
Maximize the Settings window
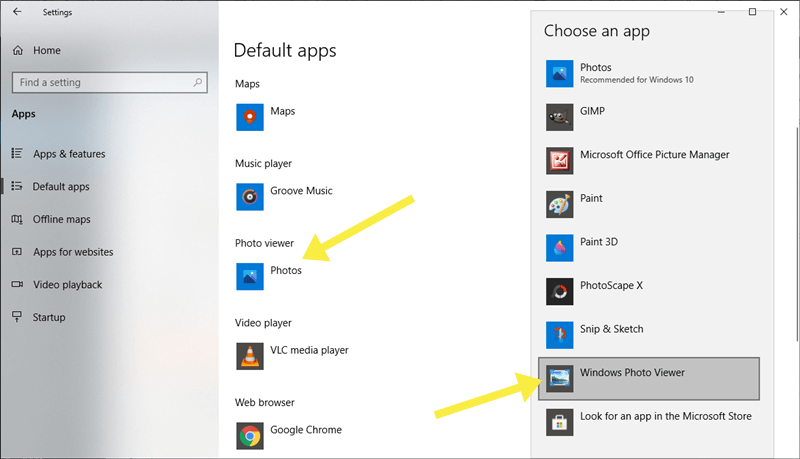[x=752, y=12]
